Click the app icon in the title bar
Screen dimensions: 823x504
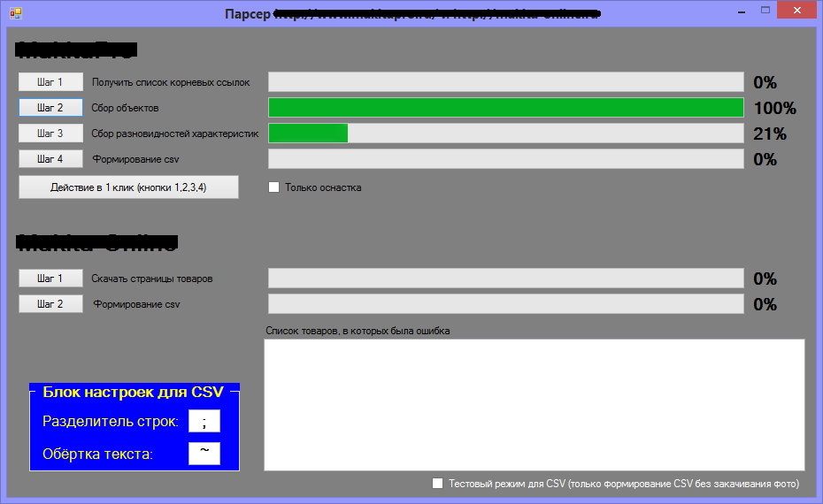(15, 14)
